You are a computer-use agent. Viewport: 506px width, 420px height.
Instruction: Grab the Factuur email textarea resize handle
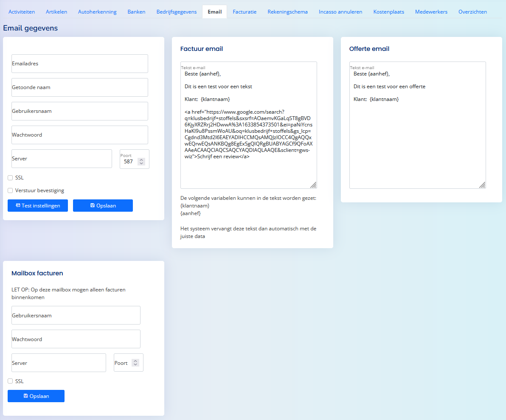(313, 185)
